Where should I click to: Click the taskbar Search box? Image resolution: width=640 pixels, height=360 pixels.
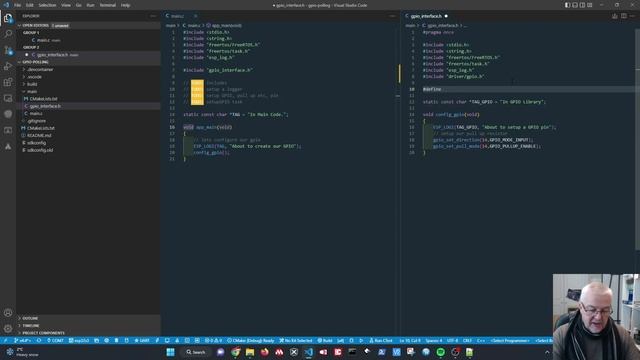click(196, 352)
